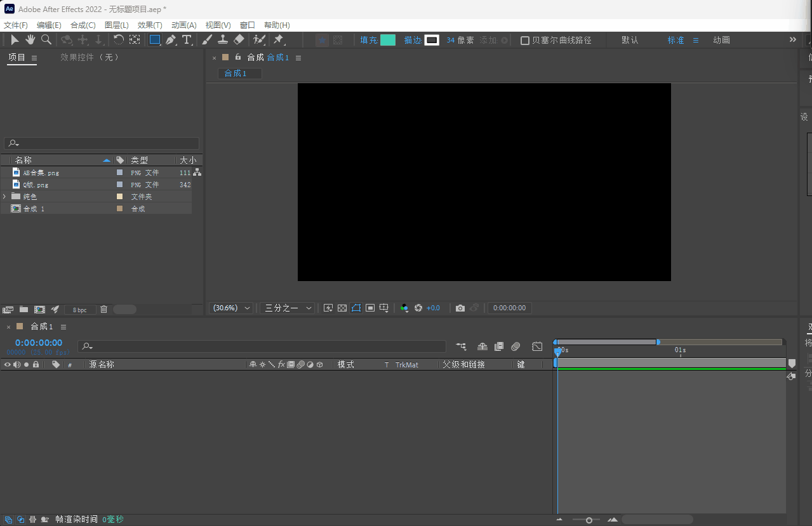Open the 标准 workspace menu
Screen dimensions: 812x526
pos(695,40)
